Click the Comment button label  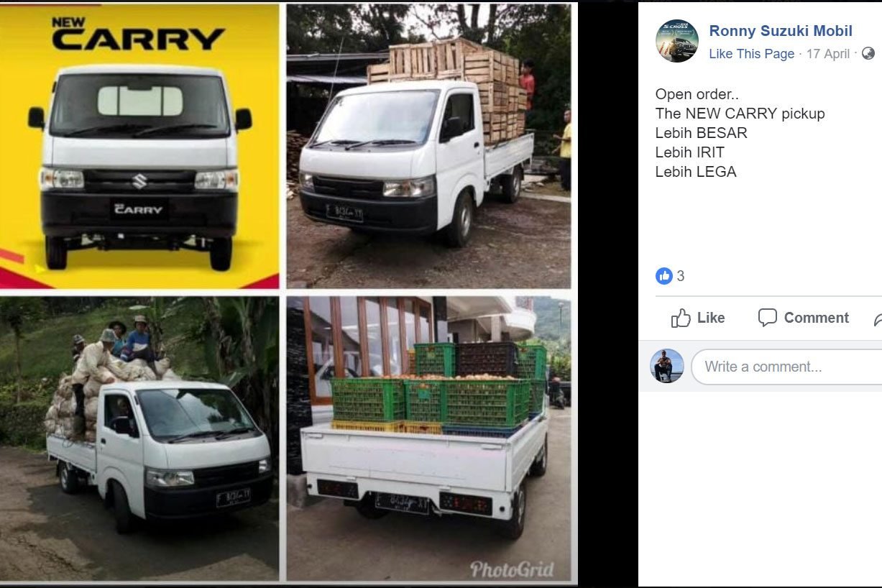[817, 318]
